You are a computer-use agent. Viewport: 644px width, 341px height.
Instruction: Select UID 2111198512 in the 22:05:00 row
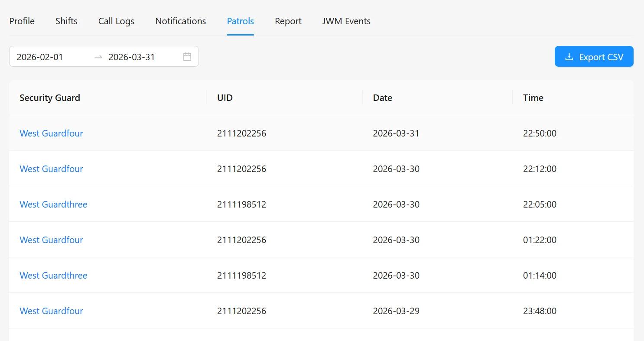(242, 204)
